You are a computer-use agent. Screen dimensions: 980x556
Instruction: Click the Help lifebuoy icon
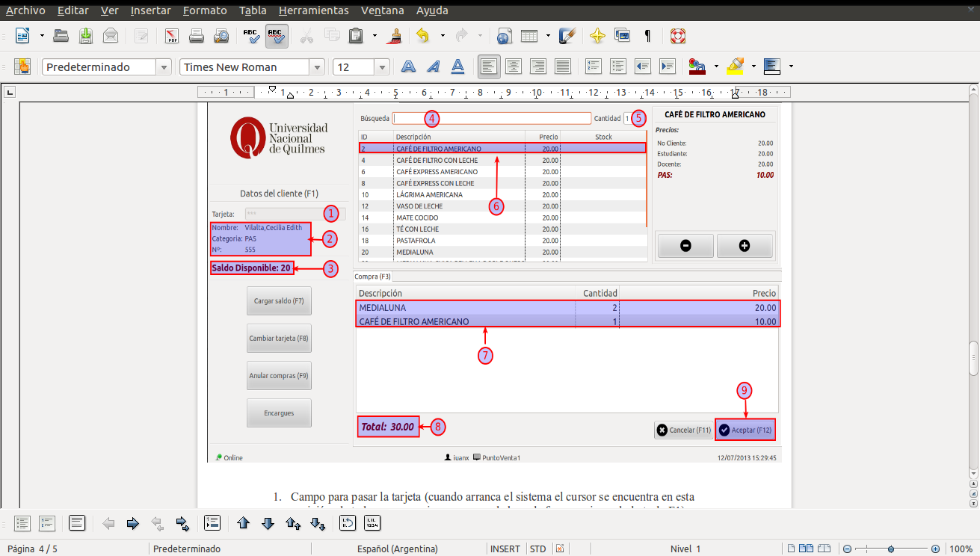pos(677,36)
